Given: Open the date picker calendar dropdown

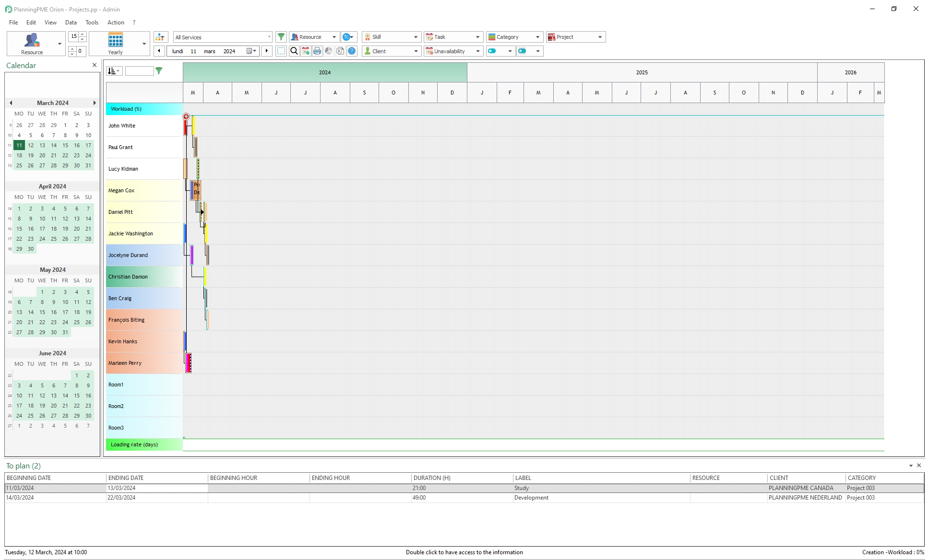Looking at the screenshot, I should pyautogui.click(x=252, y=51).
